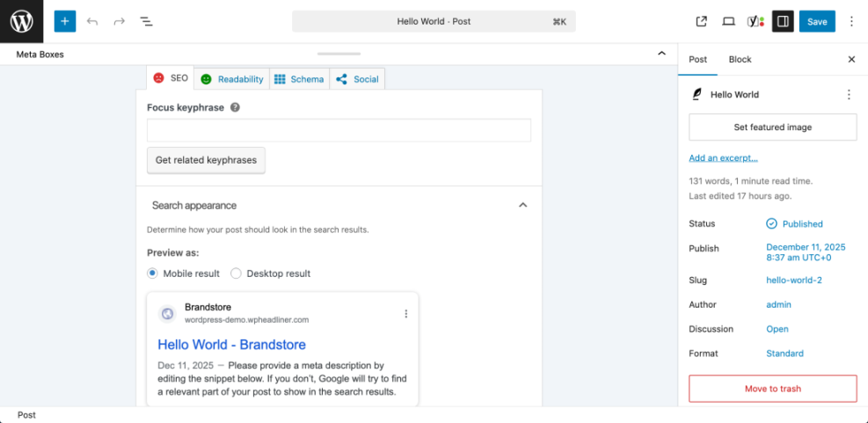Change the post format Standard

784,354
